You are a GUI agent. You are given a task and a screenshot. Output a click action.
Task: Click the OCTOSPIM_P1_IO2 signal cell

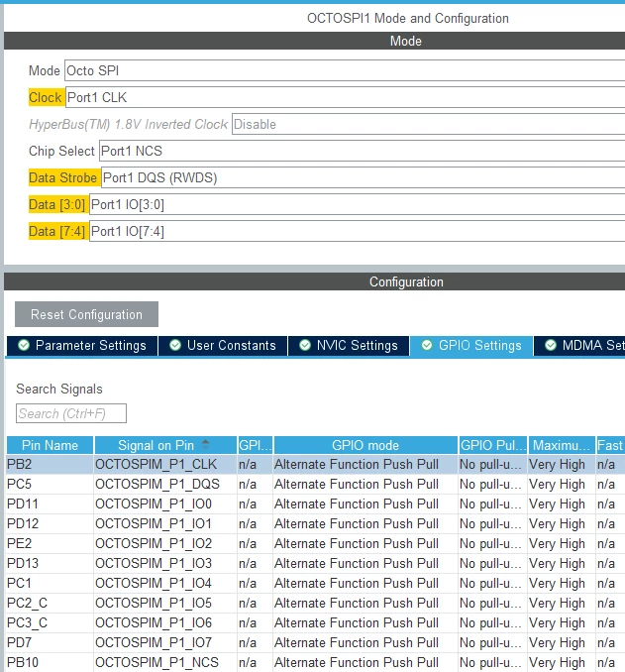(165, 543)
